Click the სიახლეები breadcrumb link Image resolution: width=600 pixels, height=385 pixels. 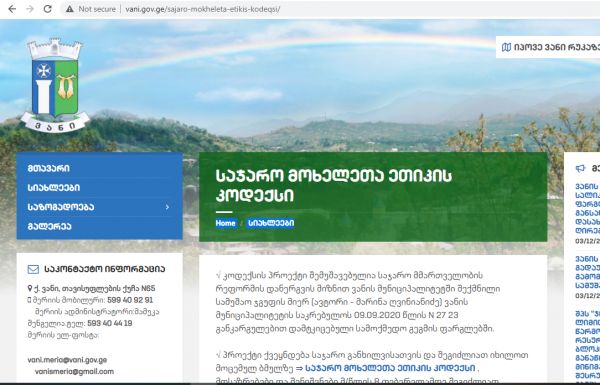271,223
